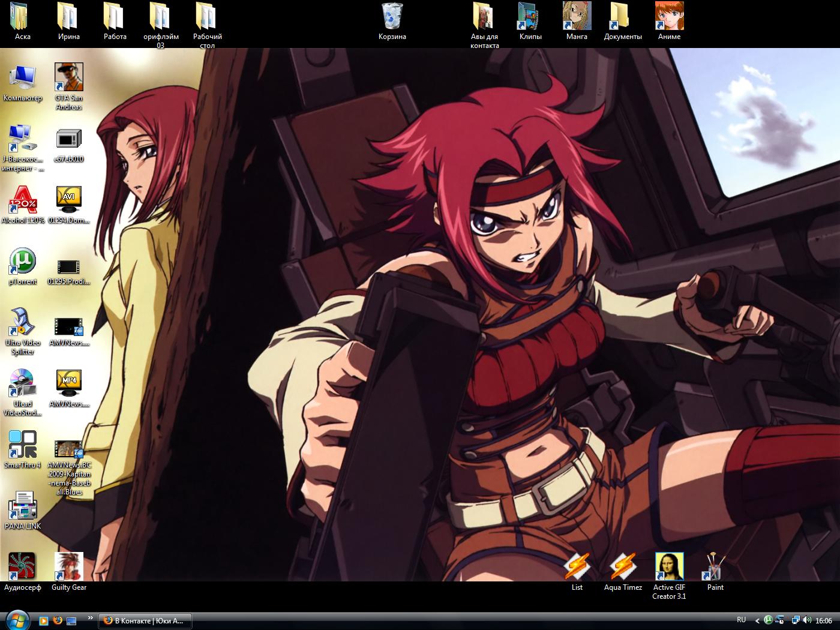Open the Работа folder

tap(115, 21)
